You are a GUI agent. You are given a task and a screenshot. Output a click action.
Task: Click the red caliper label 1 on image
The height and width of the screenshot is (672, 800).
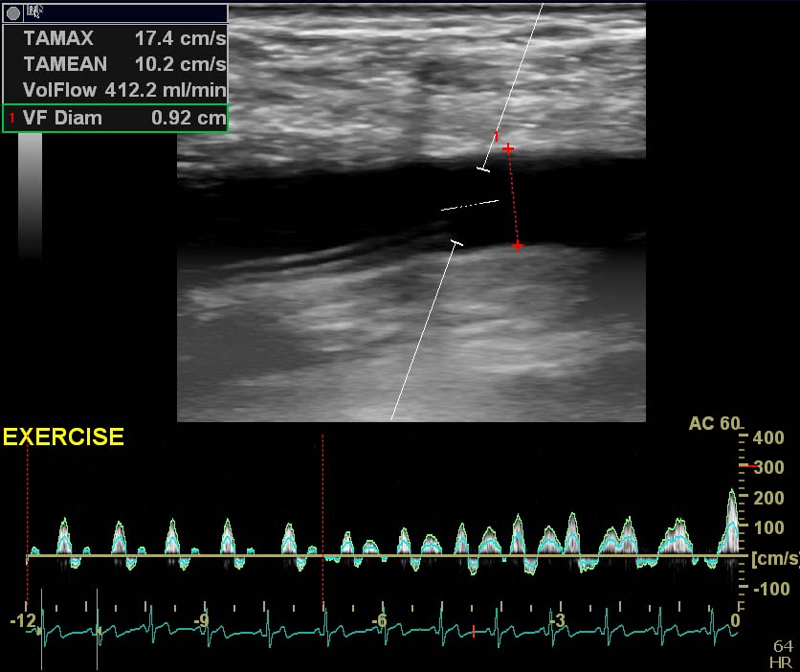(496, 136)
